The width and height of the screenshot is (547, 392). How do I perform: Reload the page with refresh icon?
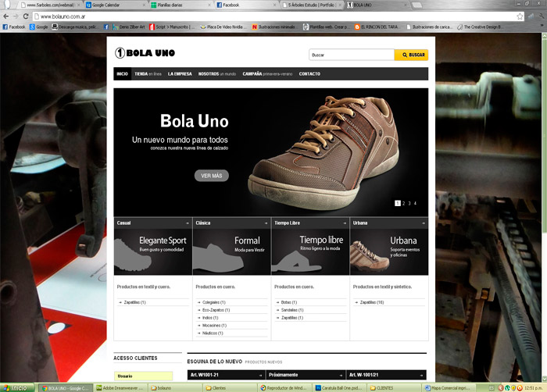click(26, 16)
